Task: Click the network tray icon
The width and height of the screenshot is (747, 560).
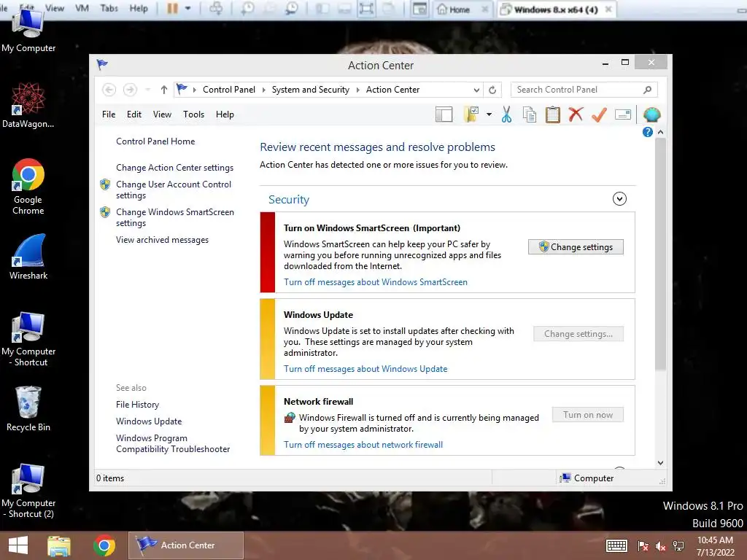Action: coord(678,546)
